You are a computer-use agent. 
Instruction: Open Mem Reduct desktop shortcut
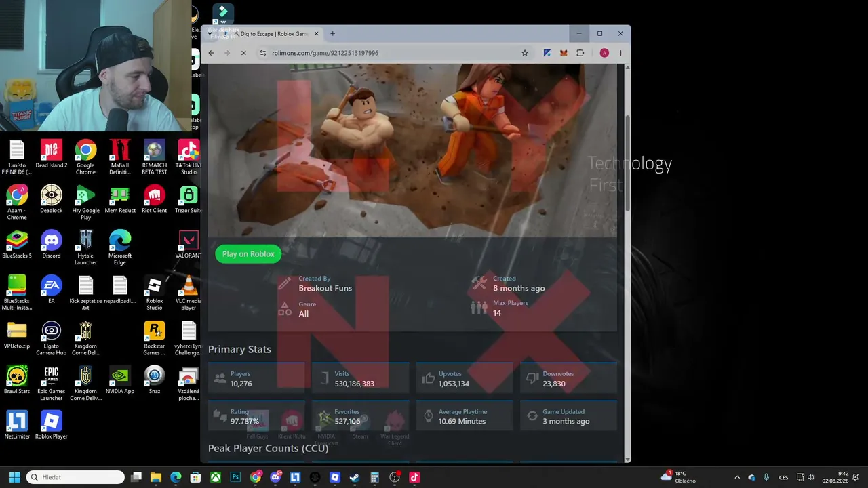pyautogui.click(x=120, y=199)
